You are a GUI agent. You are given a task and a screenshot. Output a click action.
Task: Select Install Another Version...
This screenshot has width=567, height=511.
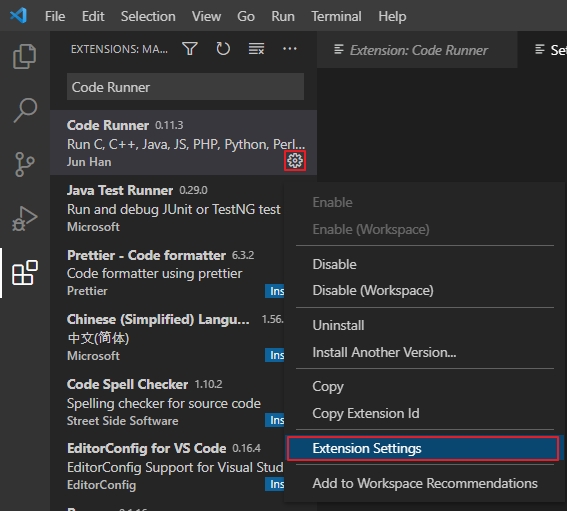click(425, 352)
